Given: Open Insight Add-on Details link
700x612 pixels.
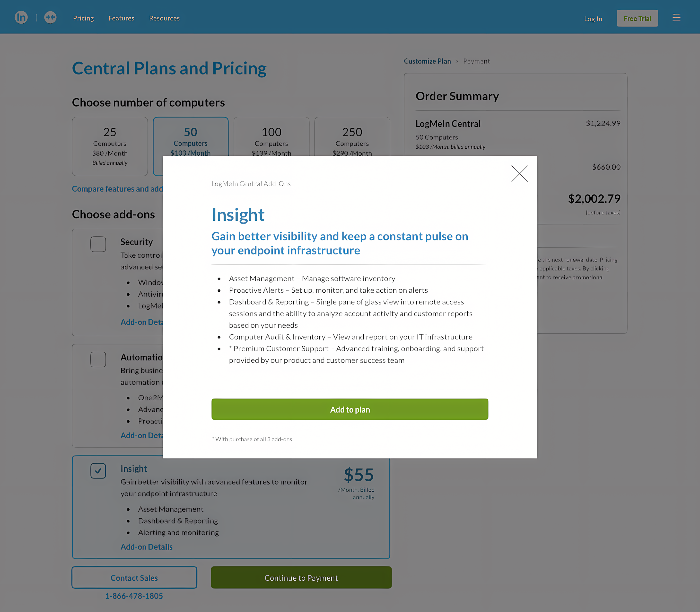Looking at the screenshot, I should tap(146, 547).
